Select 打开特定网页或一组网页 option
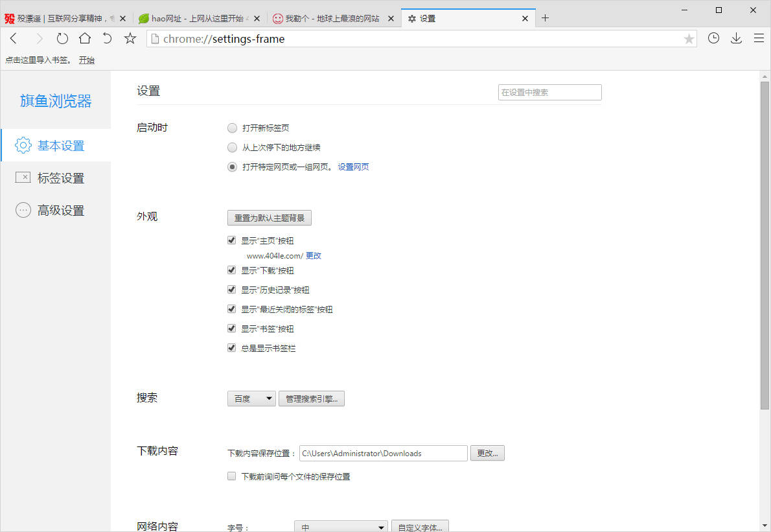Viewport: 771px width, 532px height. (x=232, y=167)
